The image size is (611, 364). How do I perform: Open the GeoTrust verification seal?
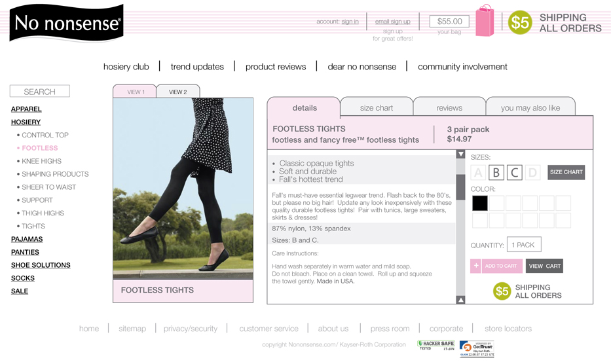click(x=477, y=348)
